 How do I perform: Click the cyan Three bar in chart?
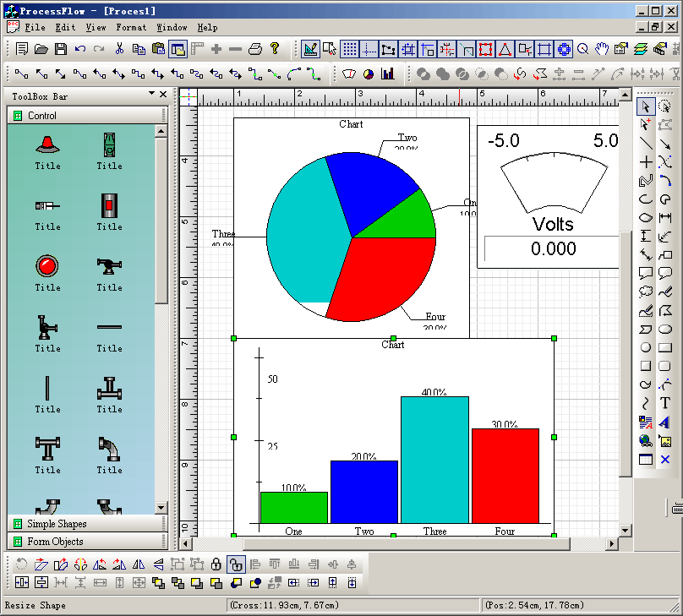click(434, 461)
